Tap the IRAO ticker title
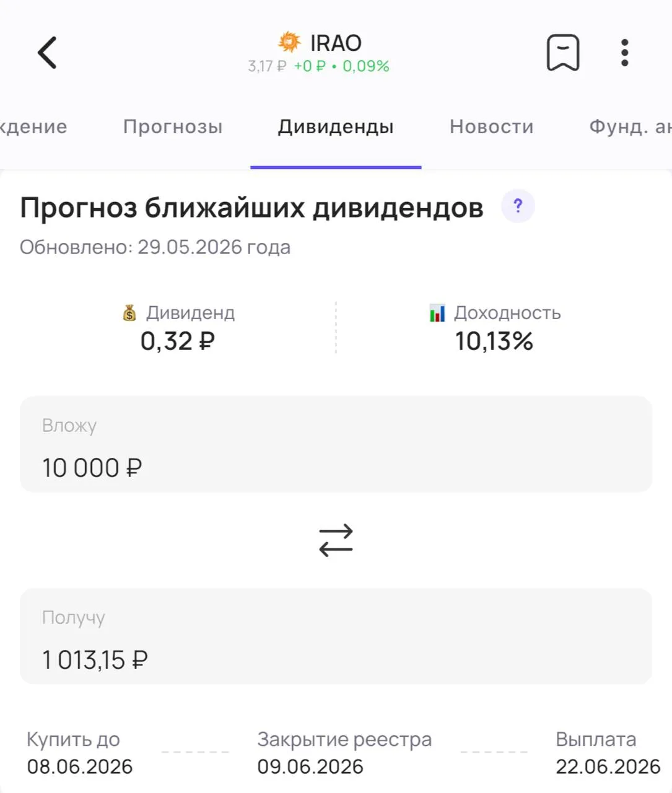The width and height of the screenshot is (672, 793). (x=336, y=43)
